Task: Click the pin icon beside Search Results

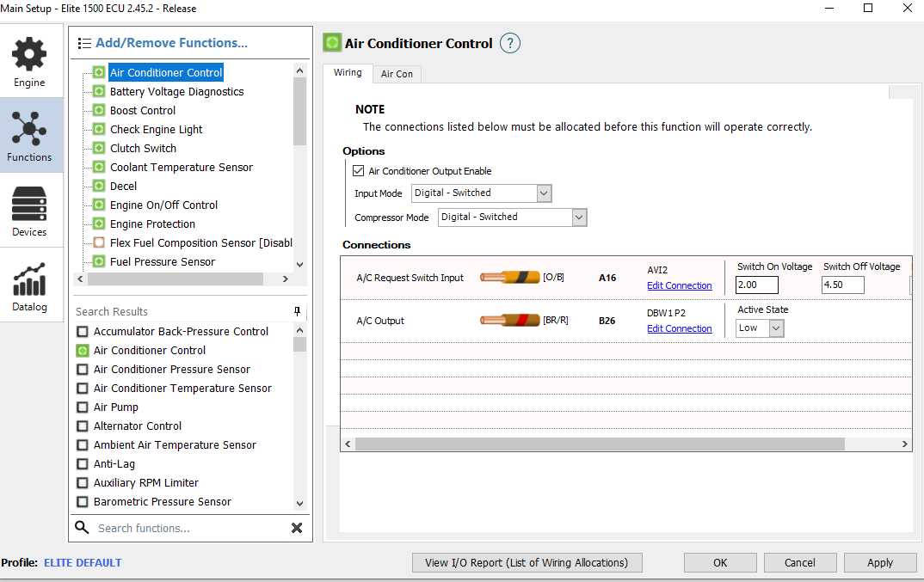Action: coord(298,311)
